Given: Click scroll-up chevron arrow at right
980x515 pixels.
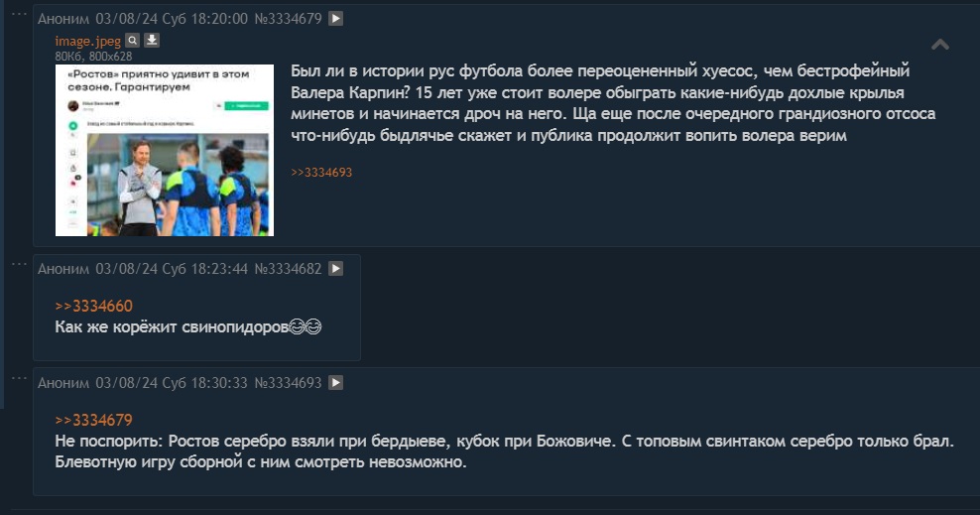Looking at the screenshot, I should [x=940, y=45].
